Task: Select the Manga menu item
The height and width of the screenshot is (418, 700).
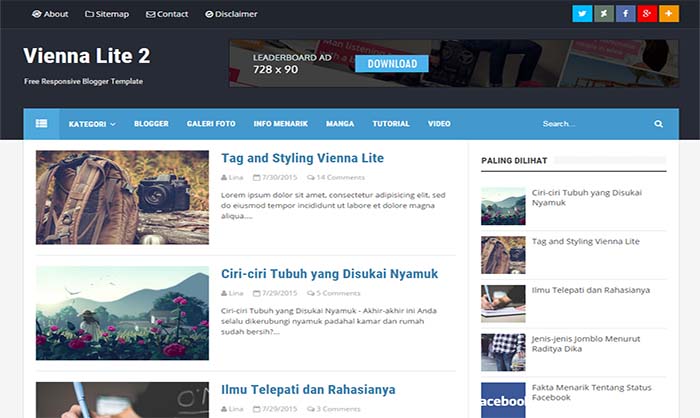Action: click(x=340, y=124)
